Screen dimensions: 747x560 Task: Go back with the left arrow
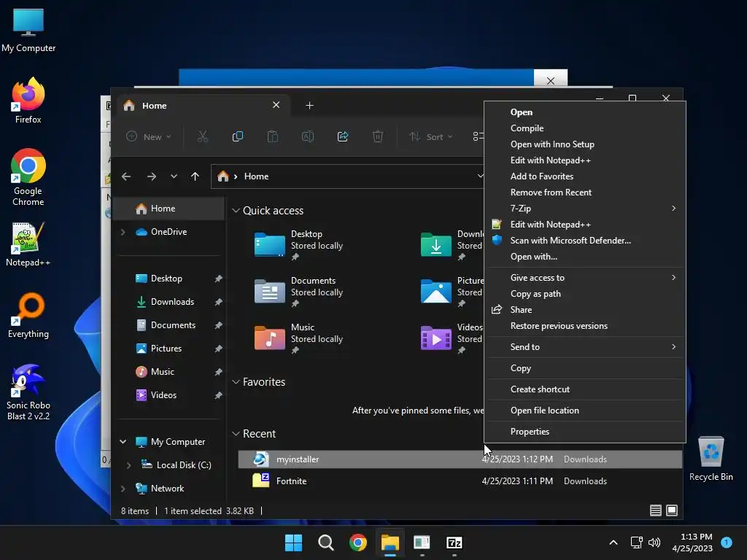click(126, 176)
